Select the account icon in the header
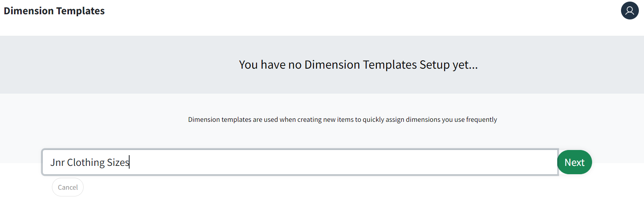 [x=630, y=10]
